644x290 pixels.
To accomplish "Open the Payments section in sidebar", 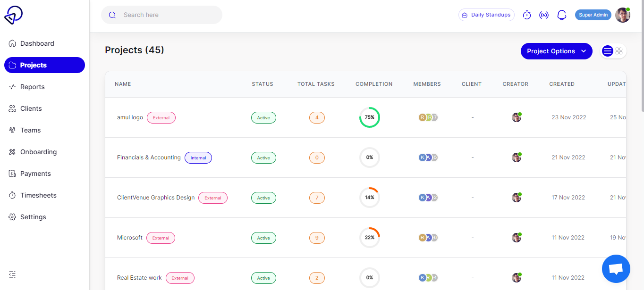I will click(35, 173).
